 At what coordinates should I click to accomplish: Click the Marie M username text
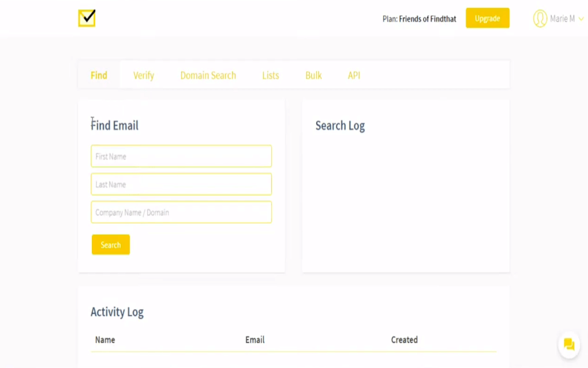562,18
